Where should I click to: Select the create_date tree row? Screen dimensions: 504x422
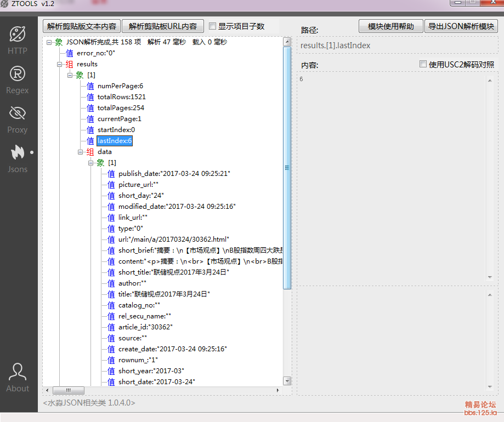coord(173,349)
